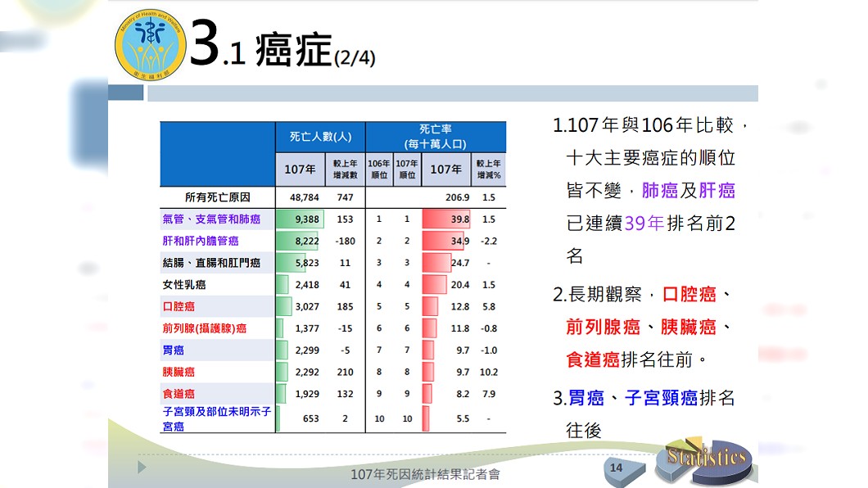Click the green bar showing 9,388

[300, 219]
